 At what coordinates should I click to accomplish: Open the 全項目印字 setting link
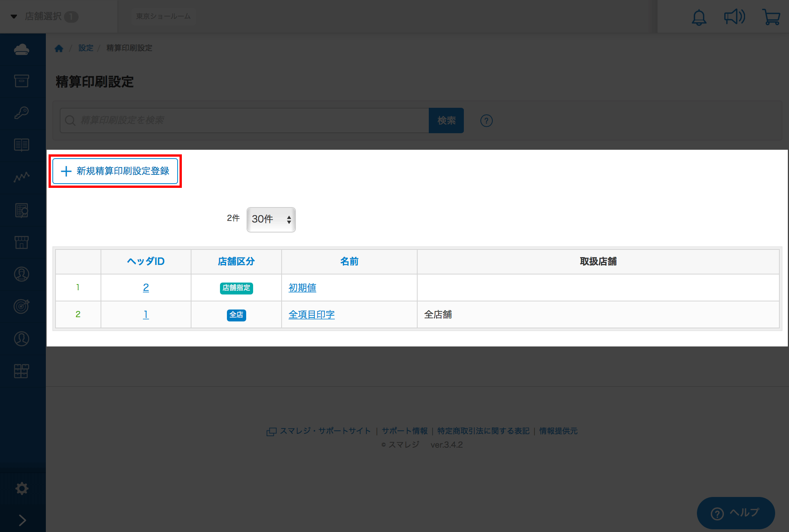[x=311, y=315]
